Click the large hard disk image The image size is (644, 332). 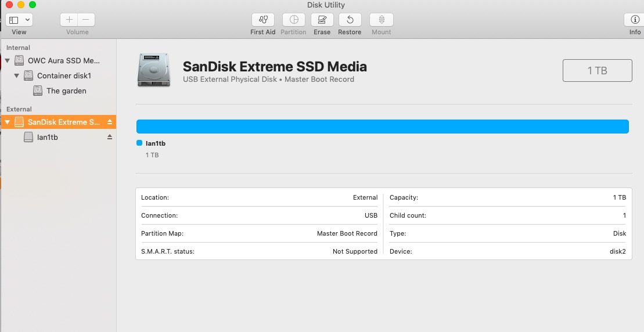tap(154, 70)
